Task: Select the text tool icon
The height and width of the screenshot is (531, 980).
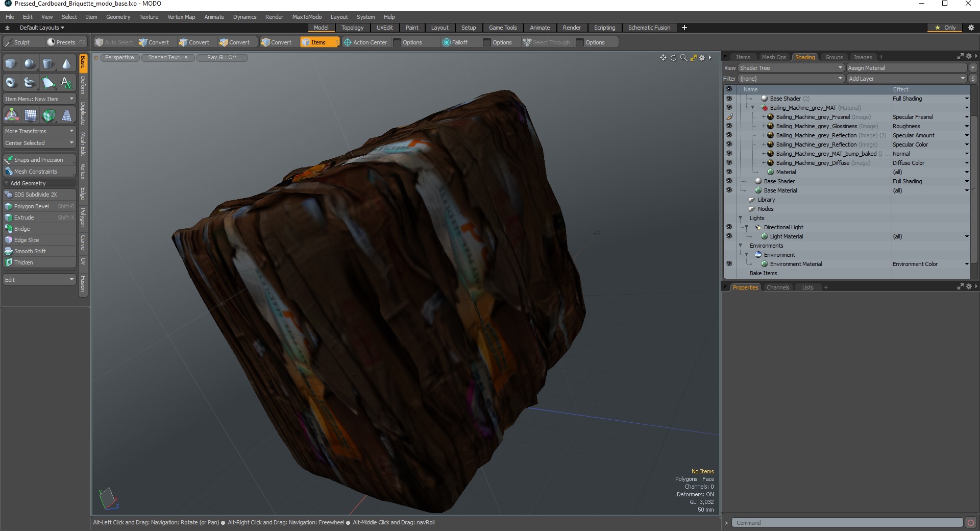Action: tap(66, 82)
